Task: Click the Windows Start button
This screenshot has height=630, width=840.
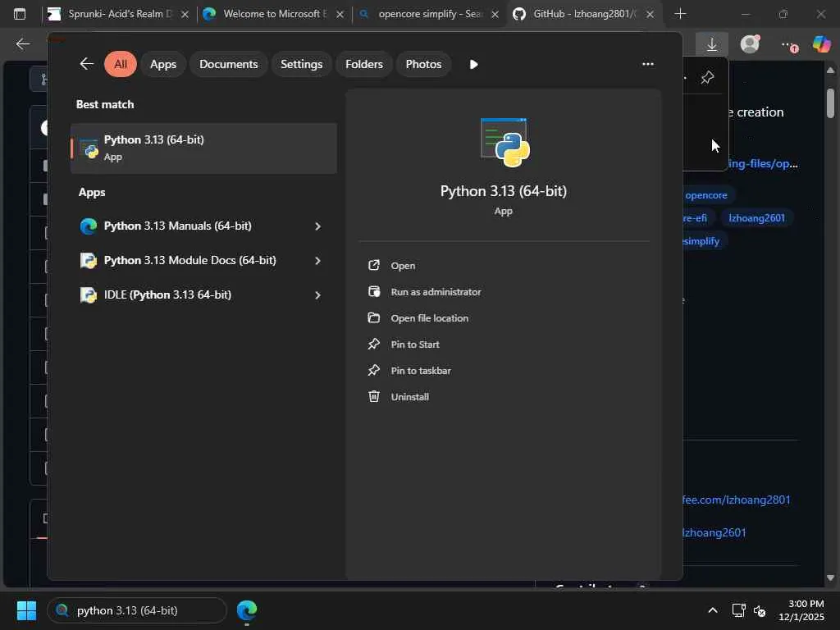Action: 26,610
